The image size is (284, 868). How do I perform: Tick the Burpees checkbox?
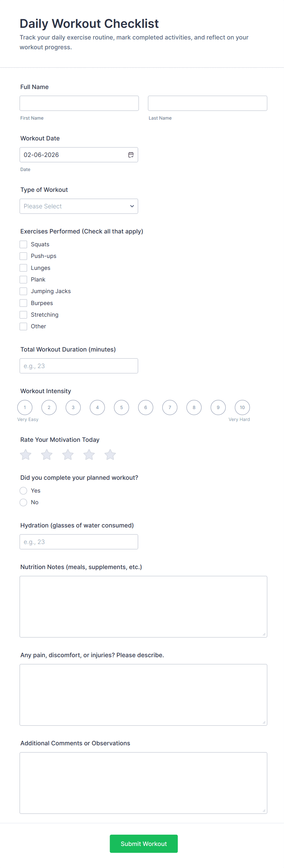(23, 303)
